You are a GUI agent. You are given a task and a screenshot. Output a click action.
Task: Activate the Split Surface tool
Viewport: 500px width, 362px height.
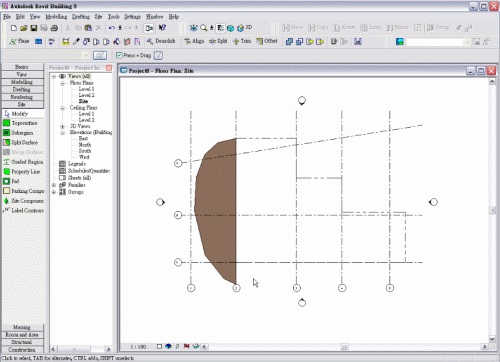23,142
